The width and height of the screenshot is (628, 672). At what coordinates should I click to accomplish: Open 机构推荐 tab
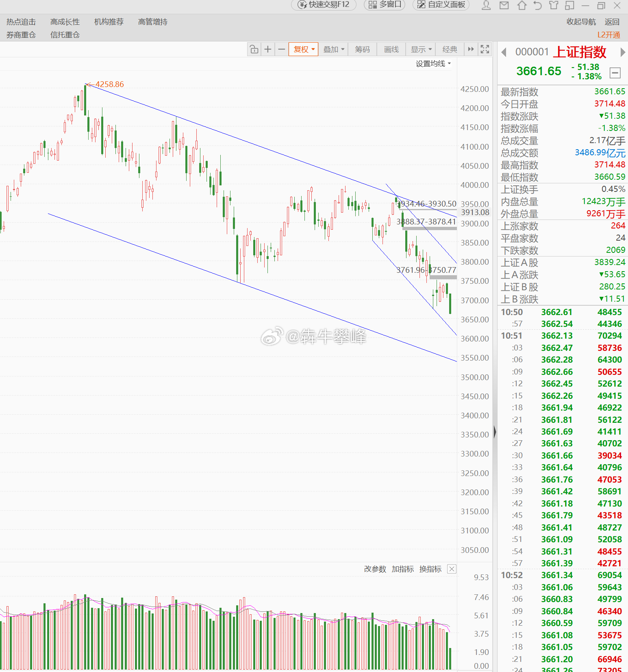click(x=109, y=22)
